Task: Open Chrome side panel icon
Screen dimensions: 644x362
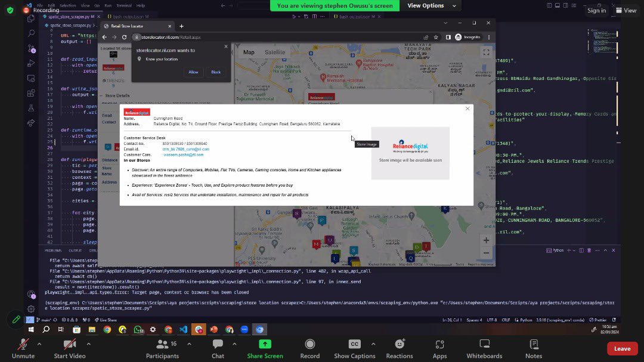Action: pos(448,37)
